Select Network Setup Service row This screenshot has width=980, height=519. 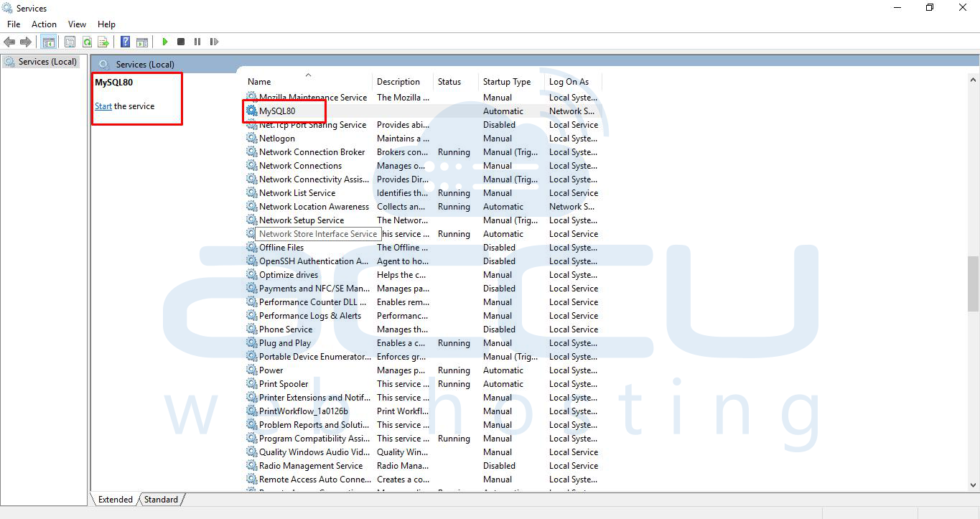[x=423, y=220]
